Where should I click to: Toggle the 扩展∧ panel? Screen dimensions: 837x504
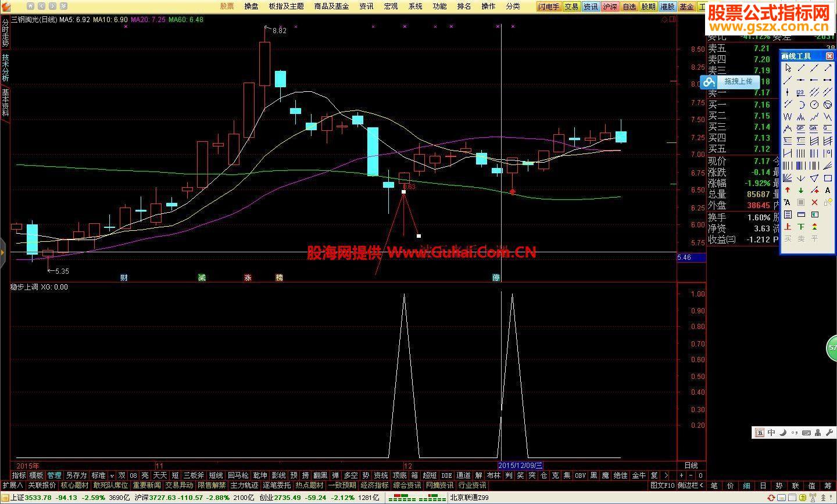[x=12, y=485]
